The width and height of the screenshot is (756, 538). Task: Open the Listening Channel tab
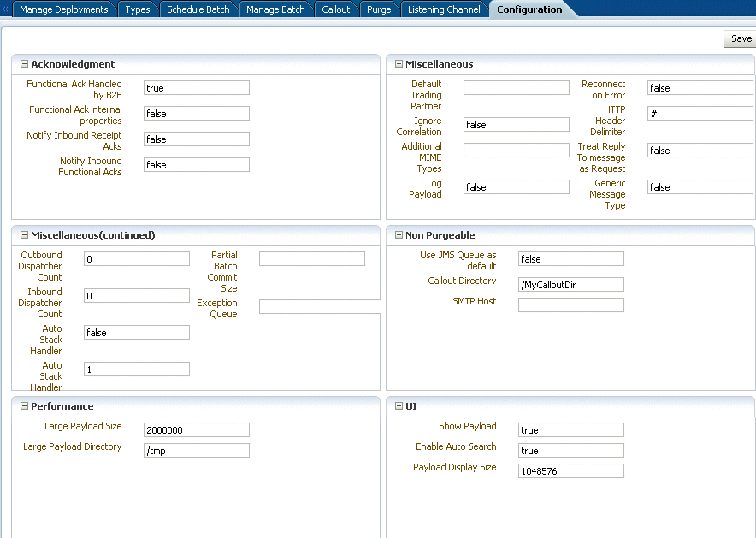click(x=444, y=9)
